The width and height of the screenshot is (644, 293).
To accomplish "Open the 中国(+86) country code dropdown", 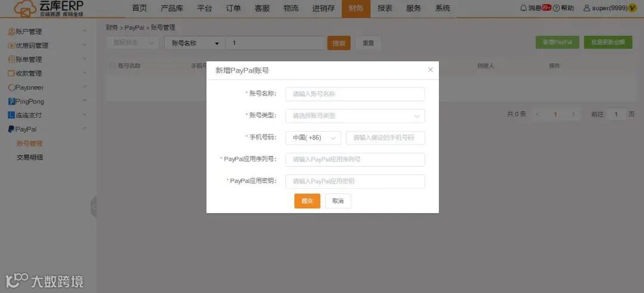I will pyautogui.click(x=314, y=138).
